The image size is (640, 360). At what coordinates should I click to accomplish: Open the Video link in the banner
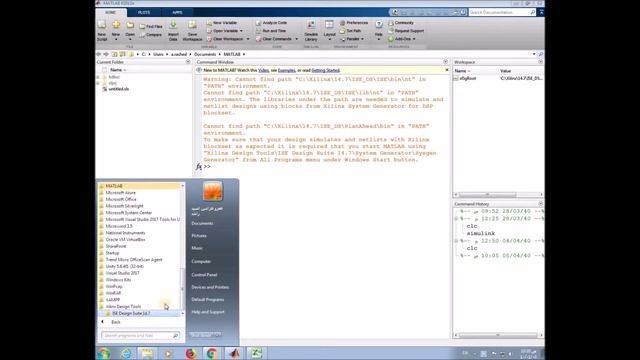(x=264, y=71)
